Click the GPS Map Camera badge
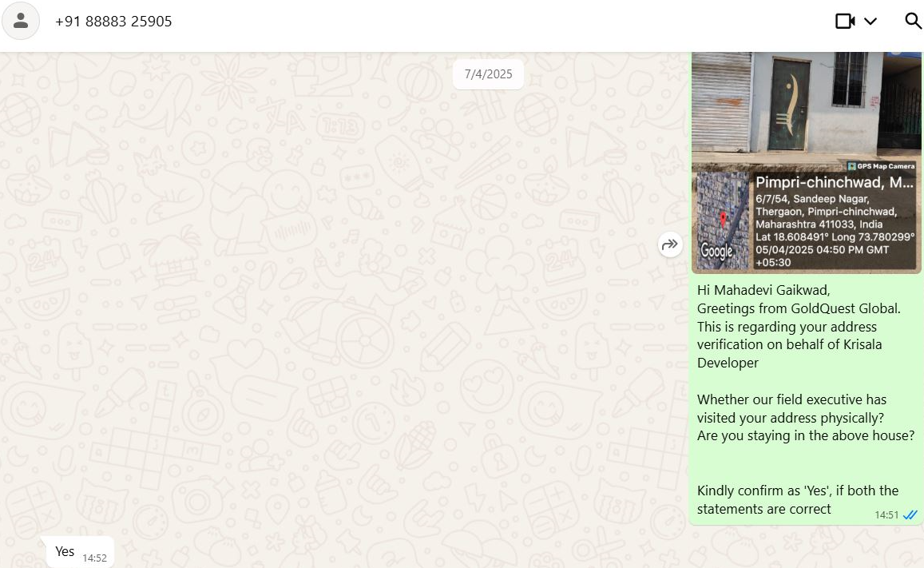The height and width of the screenshot is (568, 924). pos(881,166)
